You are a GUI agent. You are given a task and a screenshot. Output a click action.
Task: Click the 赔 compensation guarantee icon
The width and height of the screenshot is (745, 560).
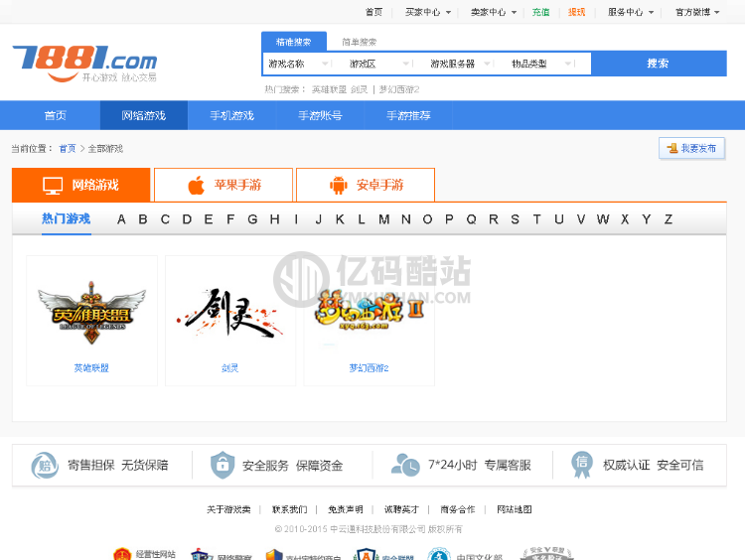pyautogui.click(x=45, y=465)
